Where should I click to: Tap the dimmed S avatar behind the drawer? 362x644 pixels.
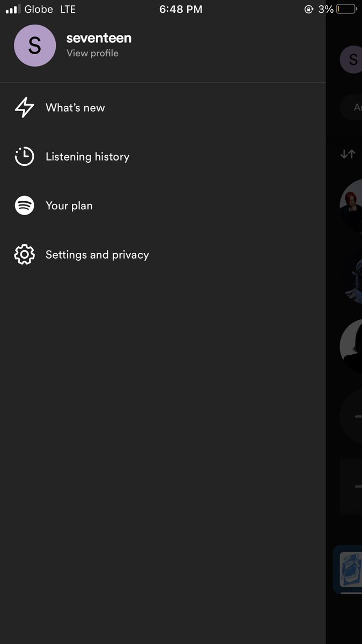pyautogui.click(x=351, y=60)
